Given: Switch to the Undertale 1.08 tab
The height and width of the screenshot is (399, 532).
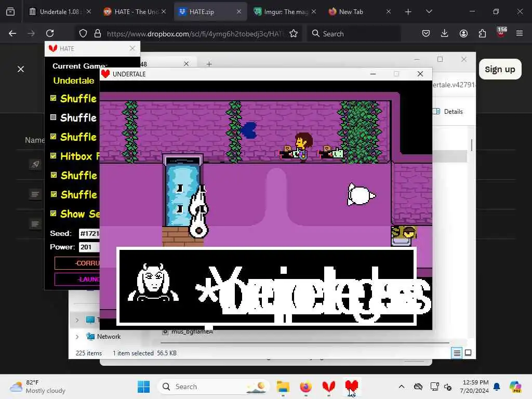Looking at the screenshot, I should [60, 12].
